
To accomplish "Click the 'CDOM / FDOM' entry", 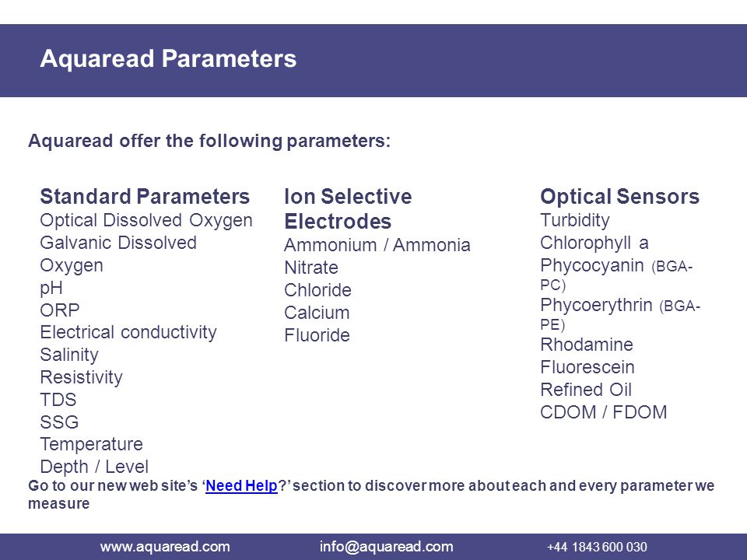I will click(x=603, y=412).
